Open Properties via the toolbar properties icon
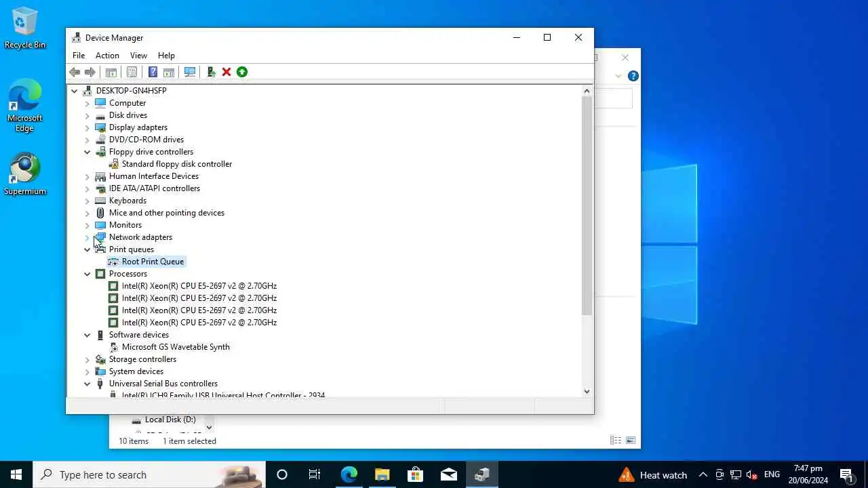This screenshot has width=868, height=488. [132, 72]
